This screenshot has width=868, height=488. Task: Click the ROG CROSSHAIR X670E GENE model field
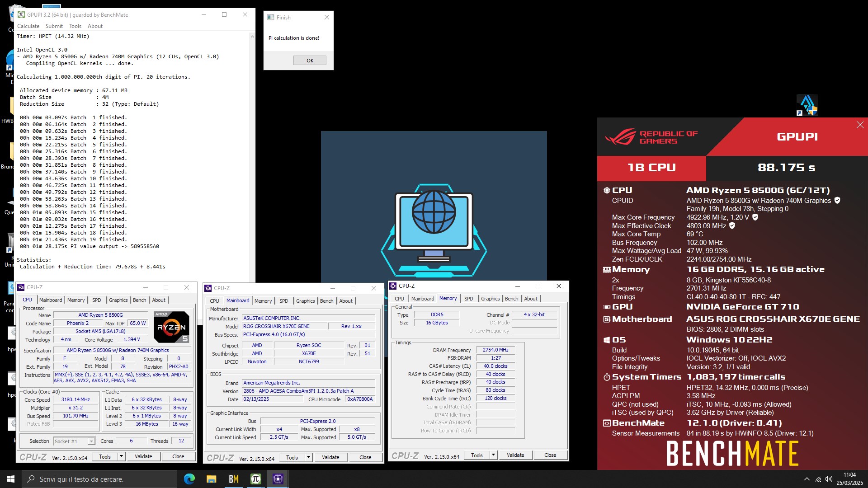click(283, 326)
